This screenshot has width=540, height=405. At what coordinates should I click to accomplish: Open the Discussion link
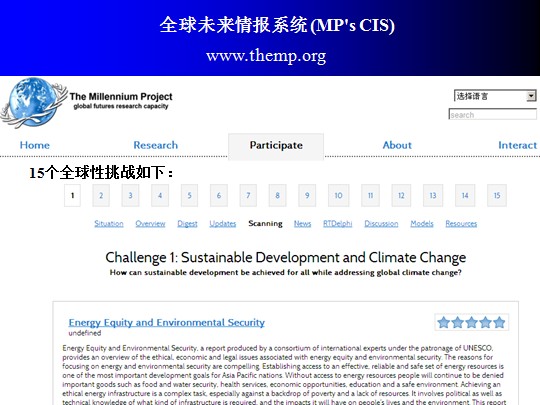click(381, 224)
